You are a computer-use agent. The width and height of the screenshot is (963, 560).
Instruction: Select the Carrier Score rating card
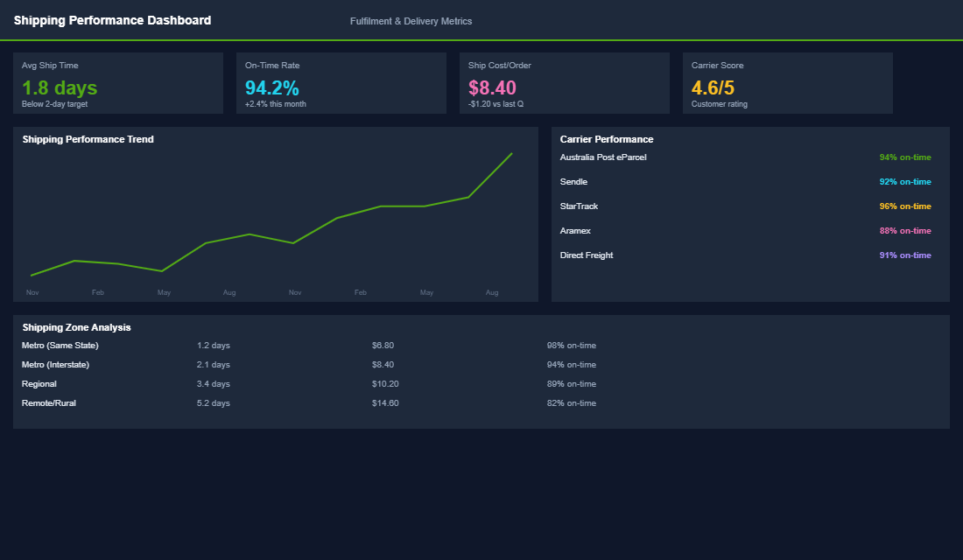pos(787,83)
